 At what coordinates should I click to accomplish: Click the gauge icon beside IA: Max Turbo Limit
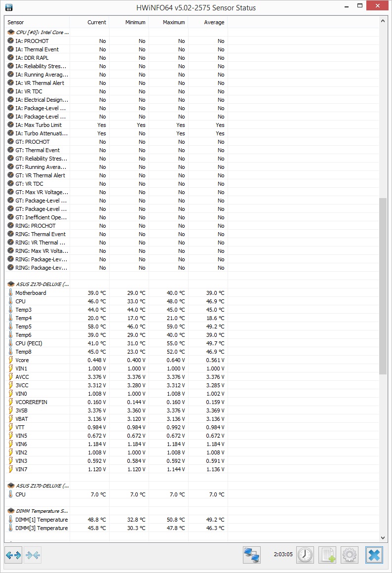(x=10, y=124)
